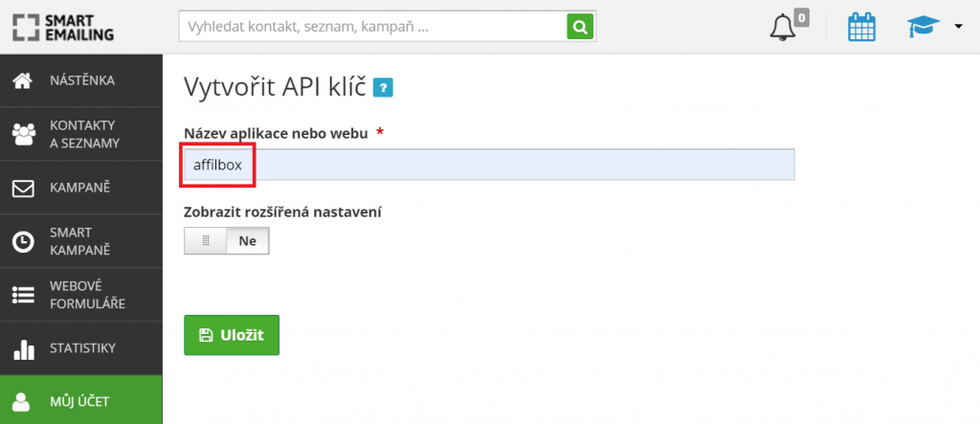The height and width of the screenshot is (424, 980).
Task: Click the blue help question mark icon
Action: 384,88
